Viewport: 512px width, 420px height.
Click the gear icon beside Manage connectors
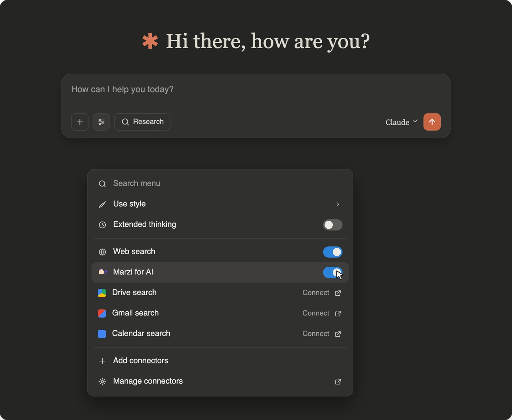pyautogui.click(x=102, y=382)
